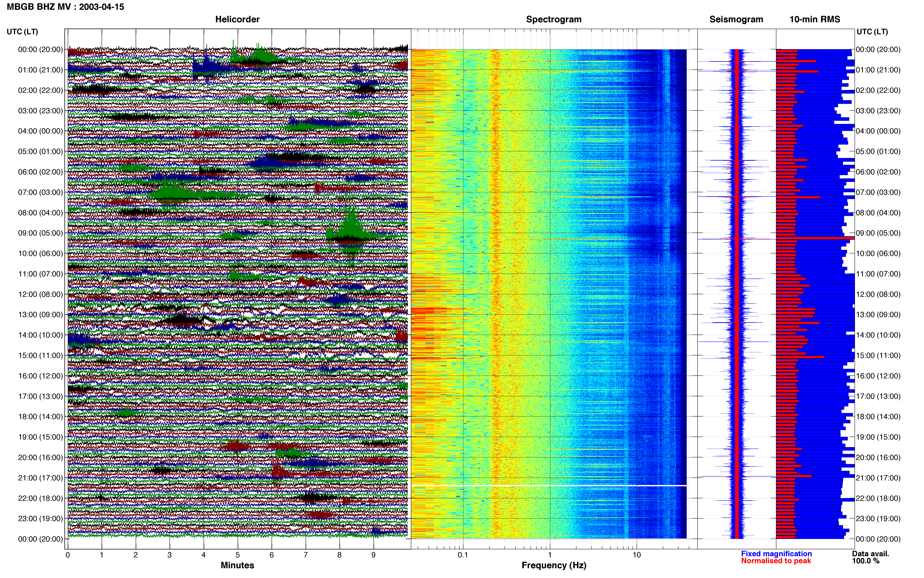Click the 'Frequency (Hz)' x-axis label
The image size is (924, 578).
coord(554,565)
